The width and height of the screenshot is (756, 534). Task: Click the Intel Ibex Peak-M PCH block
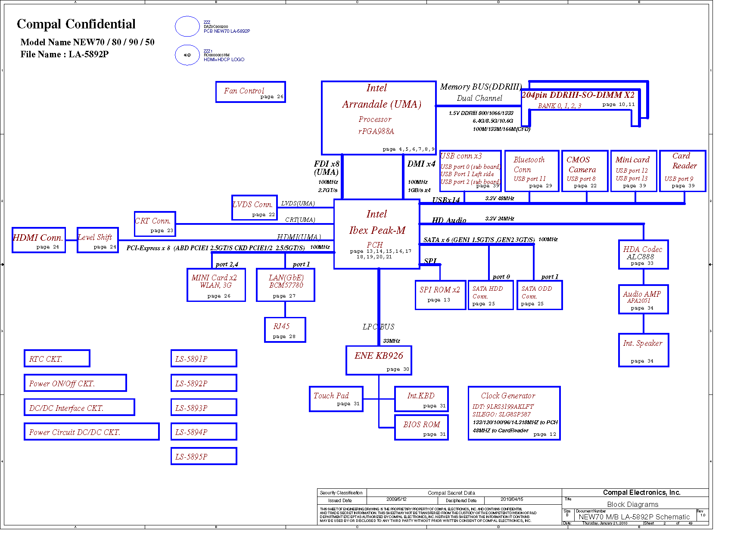[x=377, y=234]
